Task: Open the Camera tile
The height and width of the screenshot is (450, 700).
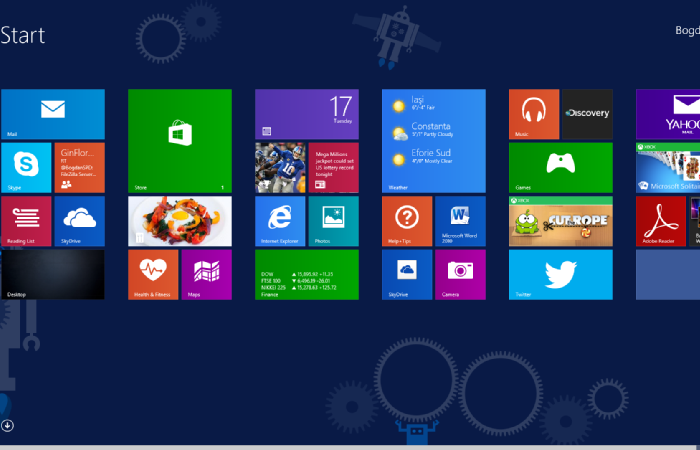Action: click(x=461, y=275)
